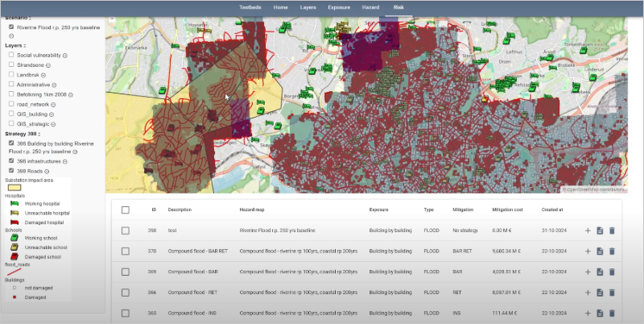
Task: Select the checkbox for row 366
Action: [125, 293]
